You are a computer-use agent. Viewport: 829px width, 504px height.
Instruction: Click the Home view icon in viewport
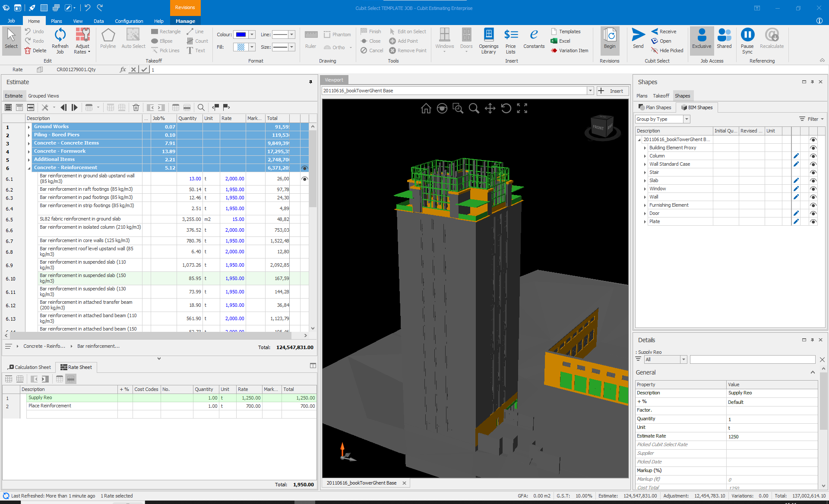(x=426, y=108)
